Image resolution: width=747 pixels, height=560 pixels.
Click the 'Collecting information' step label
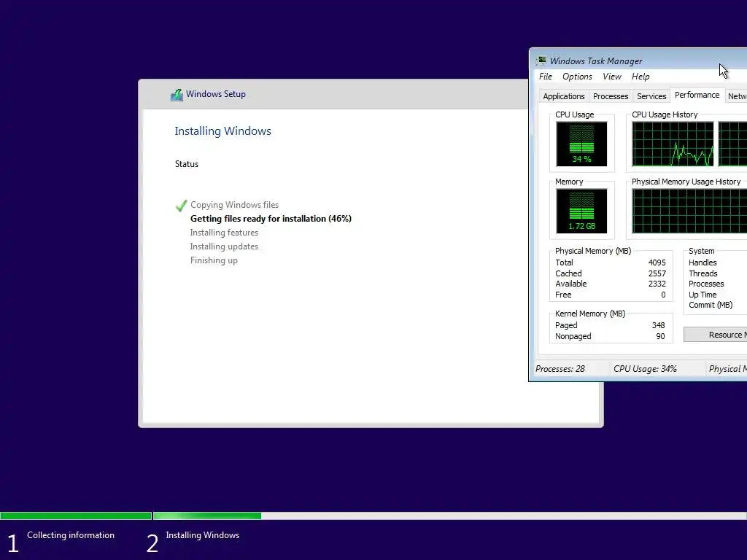[71, 536]
